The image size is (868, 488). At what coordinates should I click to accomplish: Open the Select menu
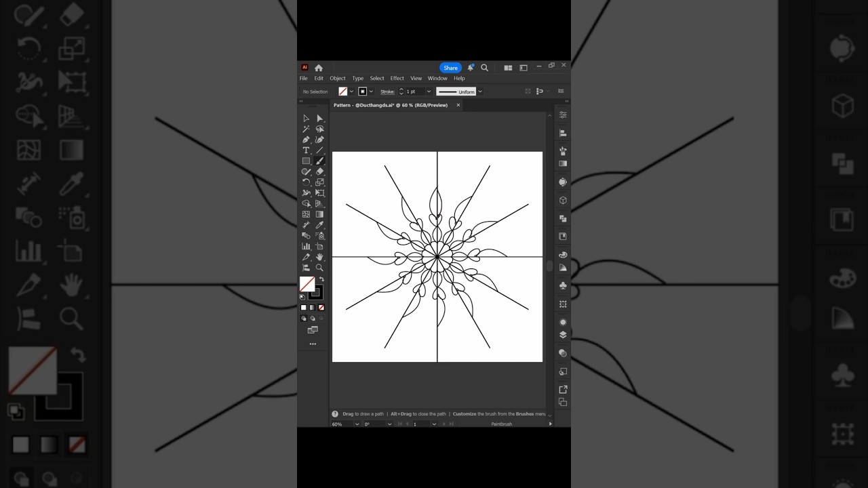[377, 79]
